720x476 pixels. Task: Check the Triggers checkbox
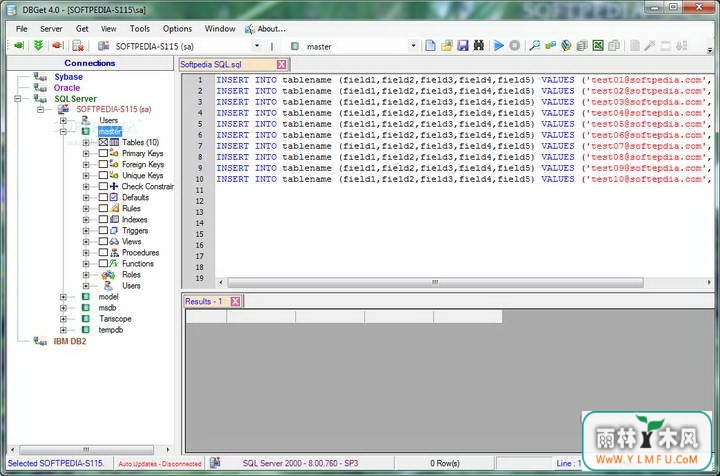pyautogui.click(x=103, y=230)
